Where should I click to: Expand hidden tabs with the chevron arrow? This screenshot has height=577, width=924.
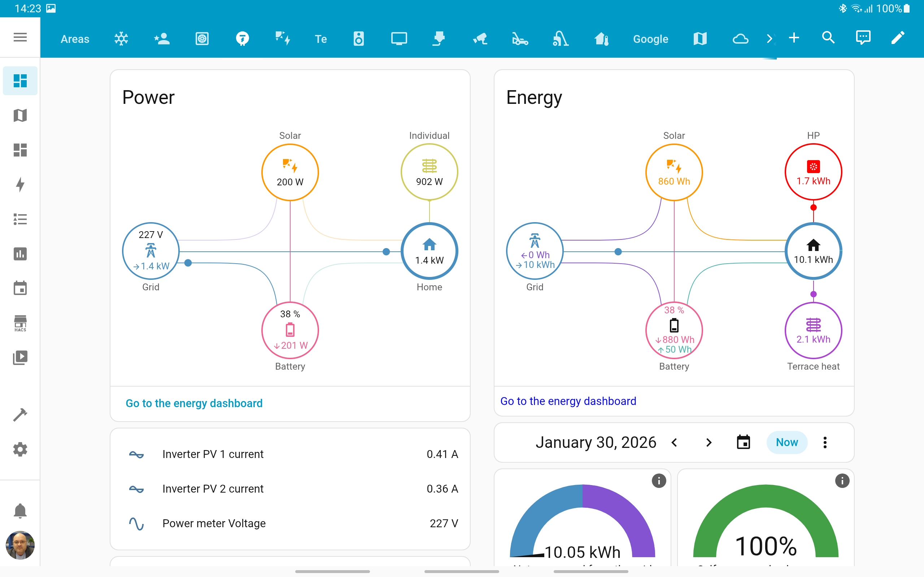tap(769, 38)
